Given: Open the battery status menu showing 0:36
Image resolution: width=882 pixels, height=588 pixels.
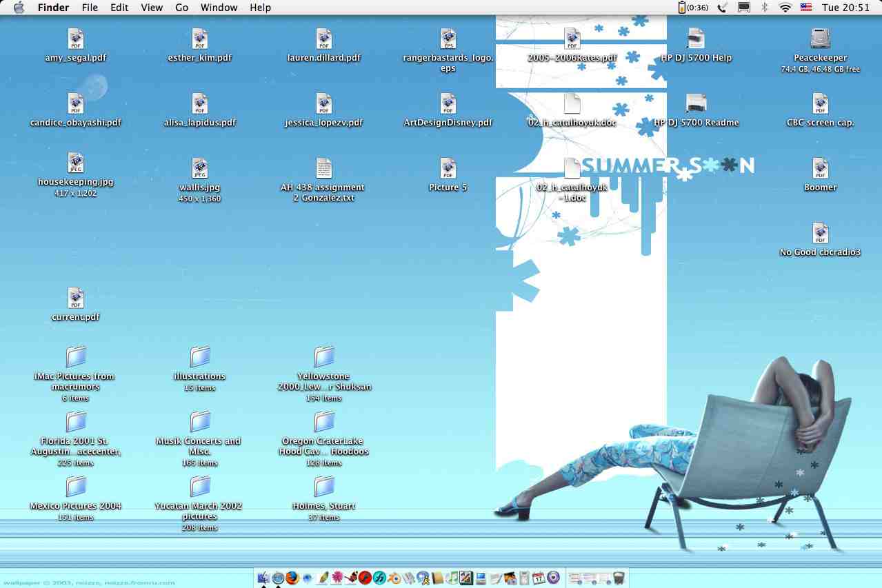Looking at the screenshot, I should pos(694,8).
